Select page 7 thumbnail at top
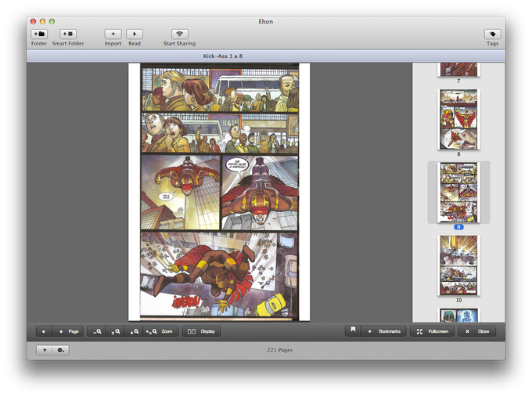This screenshot has width=532, height=397. point(458,70)
